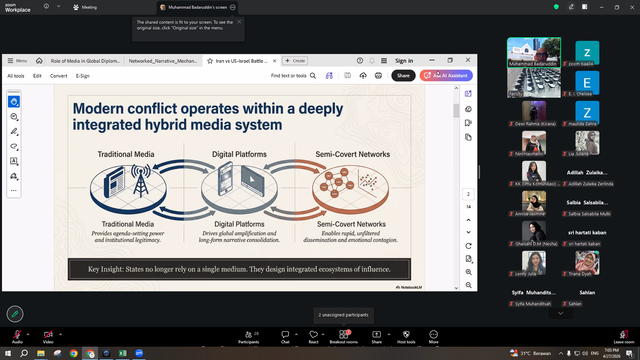This screenshot has height=360, width=640.
Task: Open File Explorer from the Windows taskbar
Action: pyautogui.click(x=41, y=353)
